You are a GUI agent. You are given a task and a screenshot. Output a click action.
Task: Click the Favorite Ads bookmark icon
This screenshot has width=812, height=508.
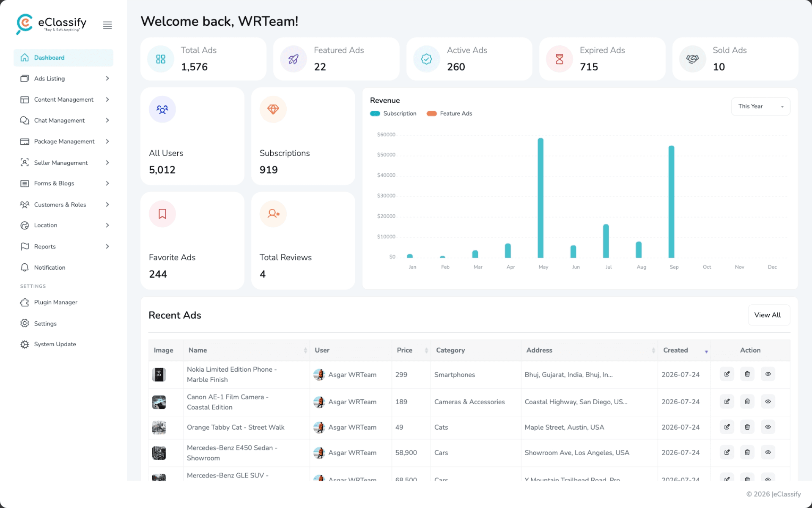[x=162, y=214]
